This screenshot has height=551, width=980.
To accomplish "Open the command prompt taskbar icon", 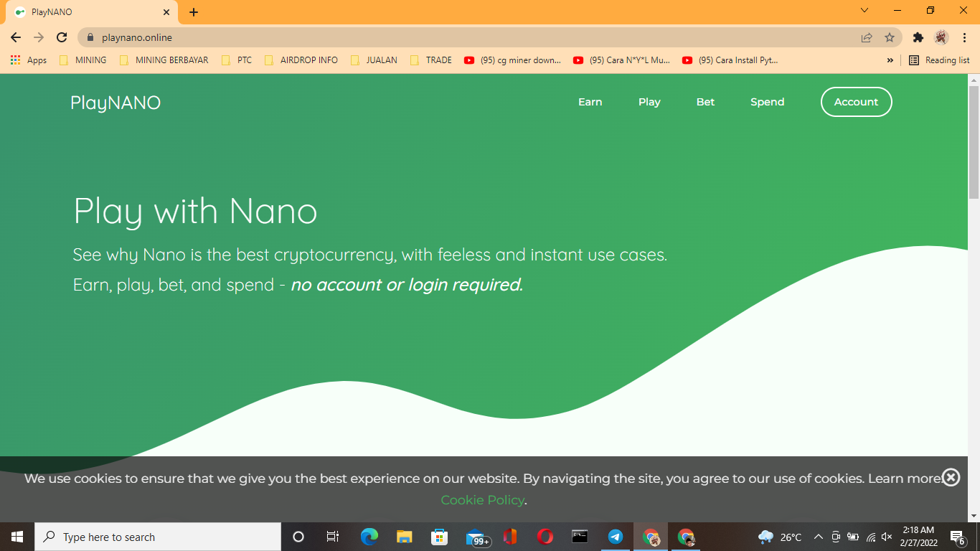I will [x=580, y=537].
